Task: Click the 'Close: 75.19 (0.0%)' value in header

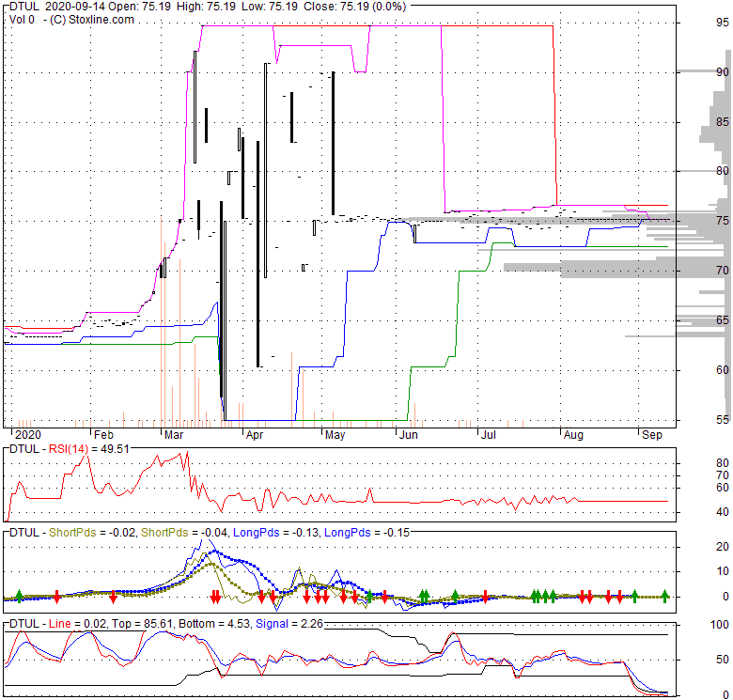Action: tap(355, 7)
